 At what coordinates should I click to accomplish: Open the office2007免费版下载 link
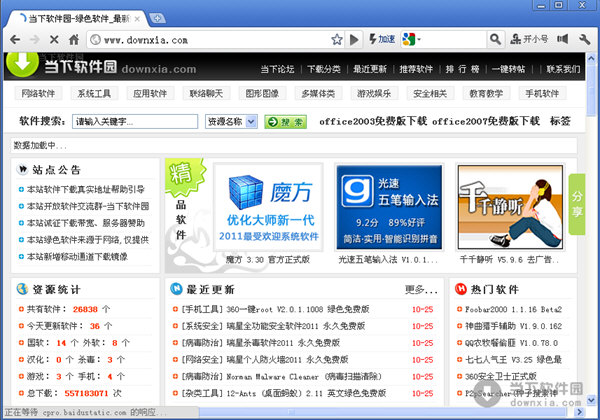tap(486, 122)
